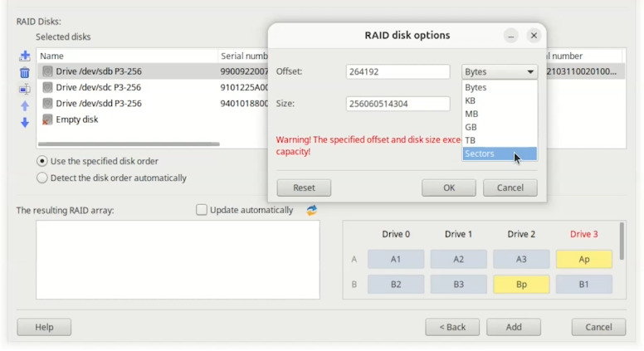
Task: Click the red Drive 3 column label
Action: coord(584,234)
